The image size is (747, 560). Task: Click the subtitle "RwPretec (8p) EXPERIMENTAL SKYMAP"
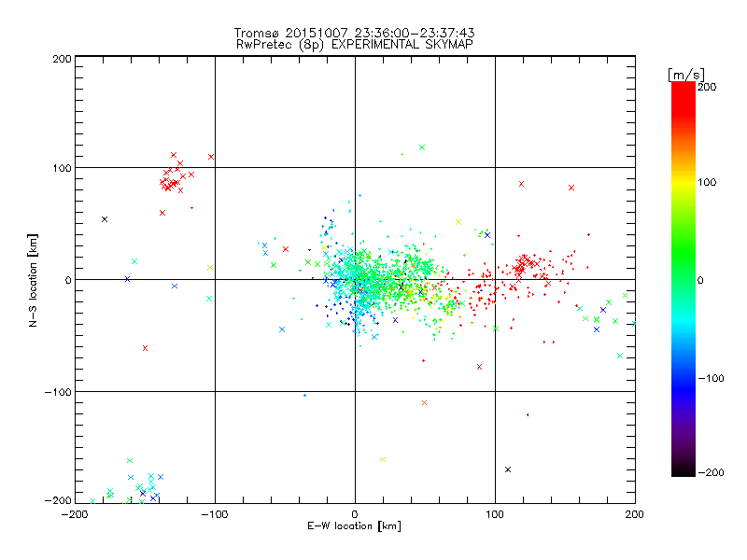(x=355, y=44)
